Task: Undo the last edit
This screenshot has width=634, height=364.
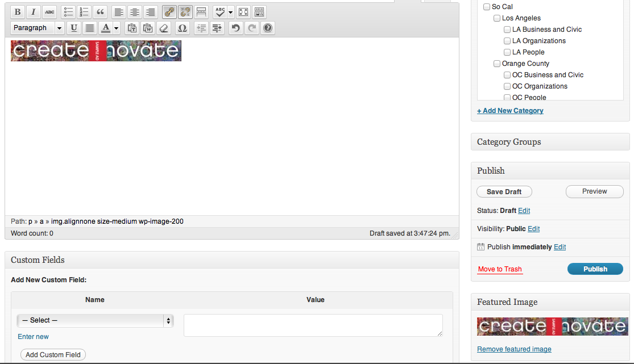Action: (x=236, y=28)
